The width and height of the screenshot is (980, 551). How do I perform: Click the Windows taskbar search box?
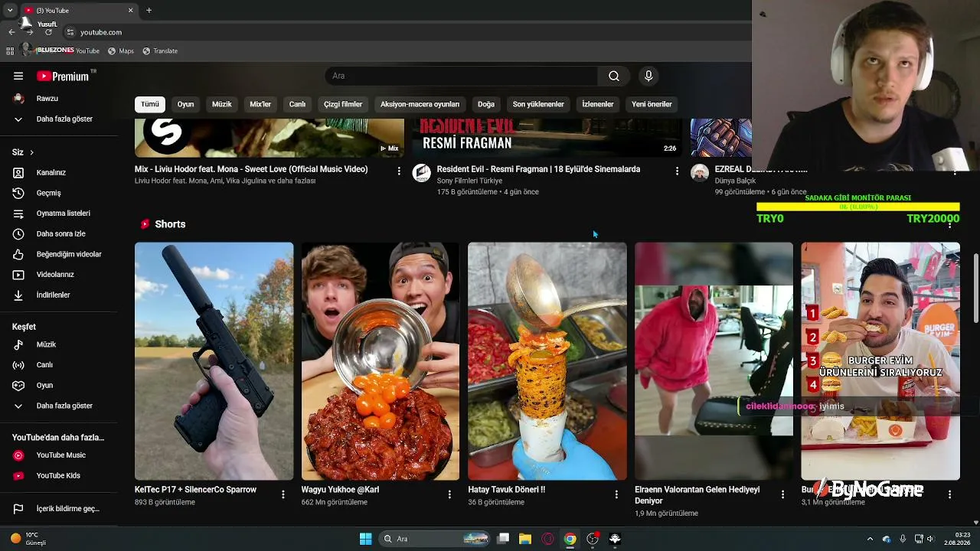[x=435, y=539]
